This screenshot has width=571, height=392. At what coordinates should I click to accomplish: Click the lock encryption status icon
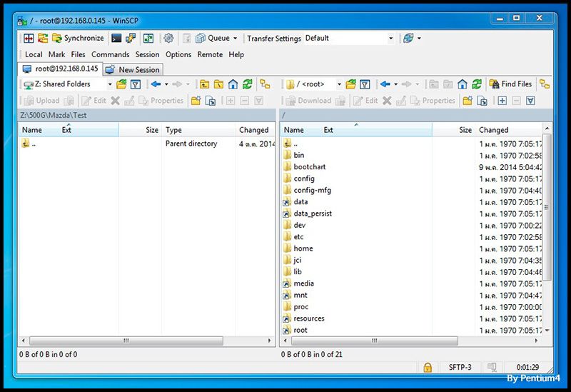point(428,367)
